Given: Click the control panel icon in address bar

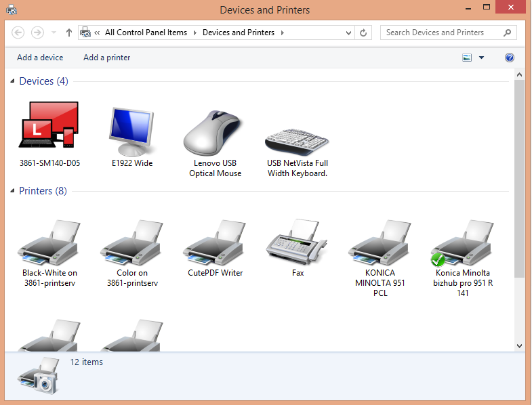Looking at the screenshot, I should coord(85,33).
